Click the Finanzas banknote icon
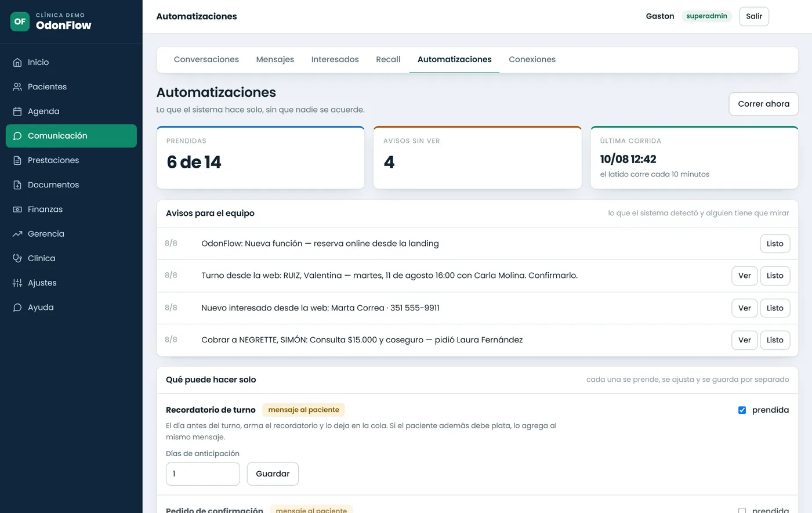The height and width of the screenshot is (513, 812). [x=17, y=209]
